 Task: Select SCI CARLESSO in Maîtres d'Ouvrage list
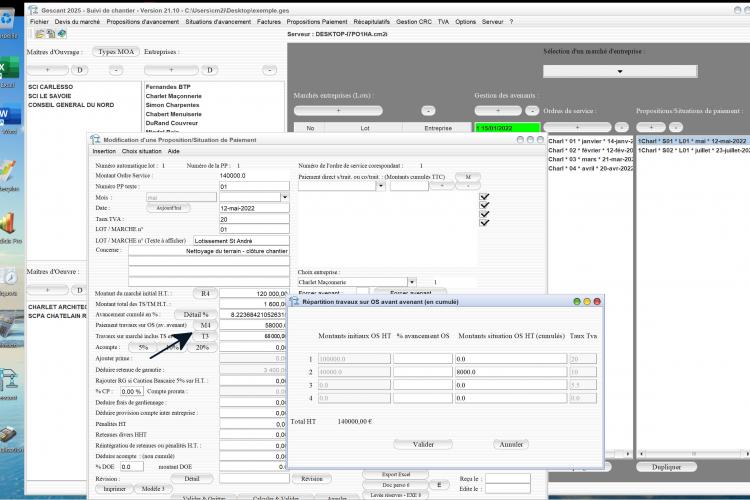pos(51,87)
